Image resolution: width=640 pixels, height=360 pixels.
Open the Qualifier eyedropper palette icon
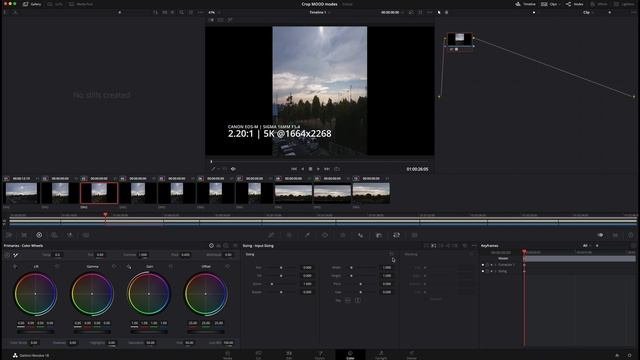tap(307, 235)
